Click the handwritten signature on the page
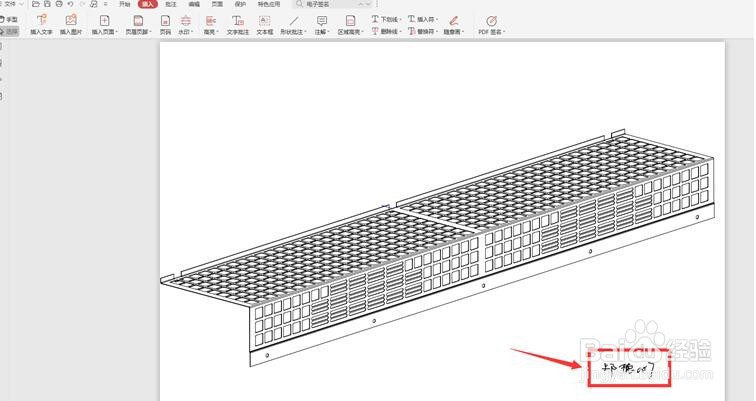756x401 pixels. pyautogui.click(x=628, y=369)
